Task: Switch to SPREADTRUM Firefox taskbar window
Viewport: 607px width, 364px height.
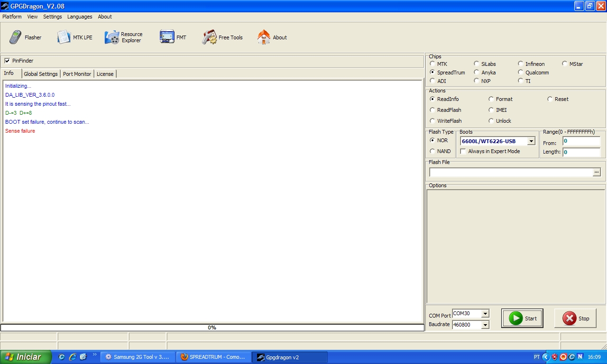Action: click(x=213, y=357)
